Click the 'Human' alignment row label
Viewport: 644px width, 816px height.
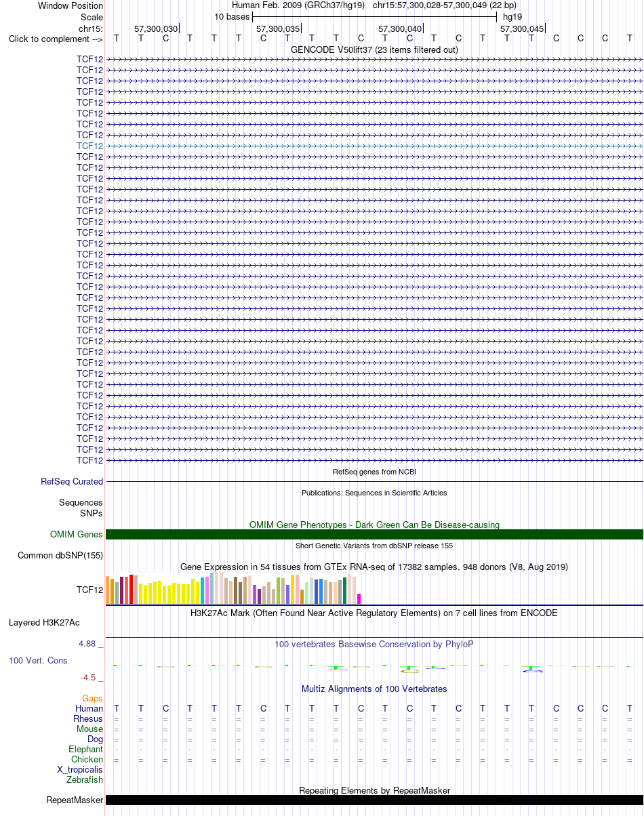tap(89, 708)
